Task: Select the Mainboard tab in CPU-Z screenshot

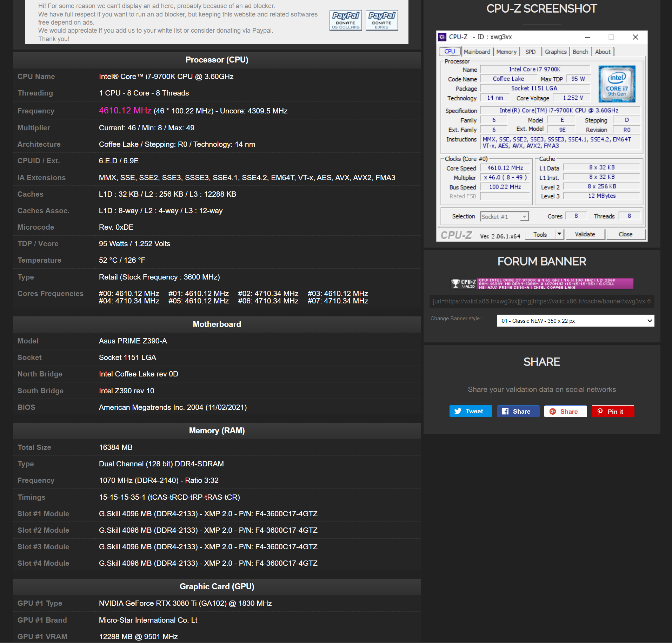Action: (477, 52)
